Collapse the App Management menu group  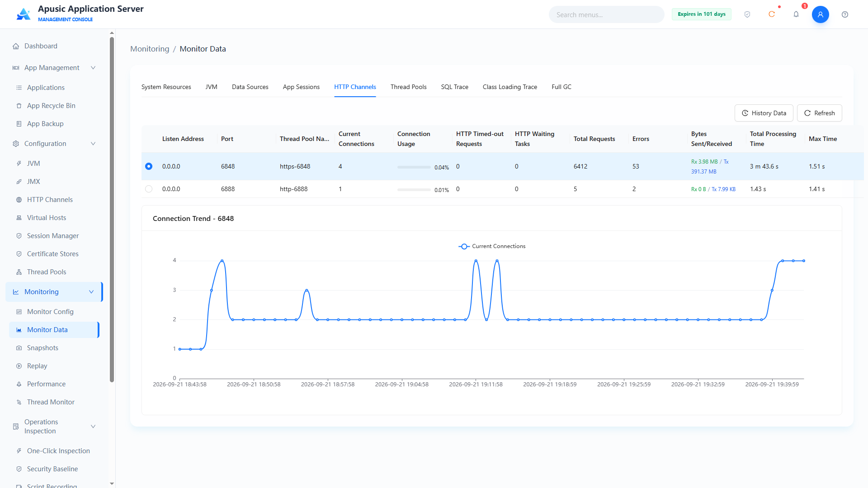coord(54,68)
